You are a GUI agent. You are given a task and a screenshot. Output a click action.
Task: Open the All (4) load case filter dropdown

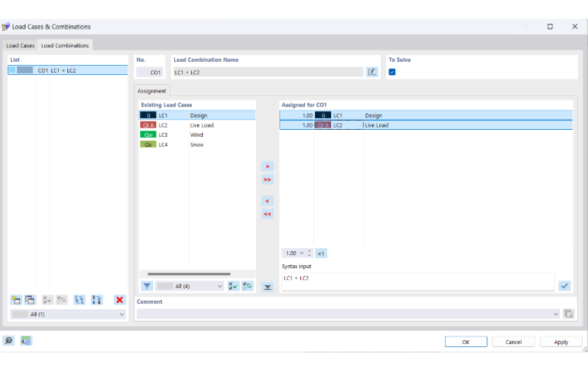[x=190, y=286]
